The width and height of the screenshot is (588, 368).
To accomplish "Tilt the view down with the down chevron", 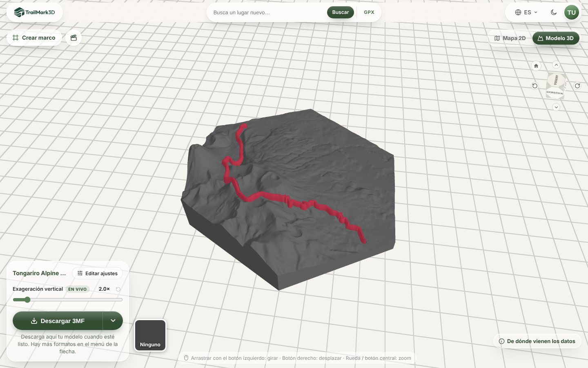I will point(556,107).
